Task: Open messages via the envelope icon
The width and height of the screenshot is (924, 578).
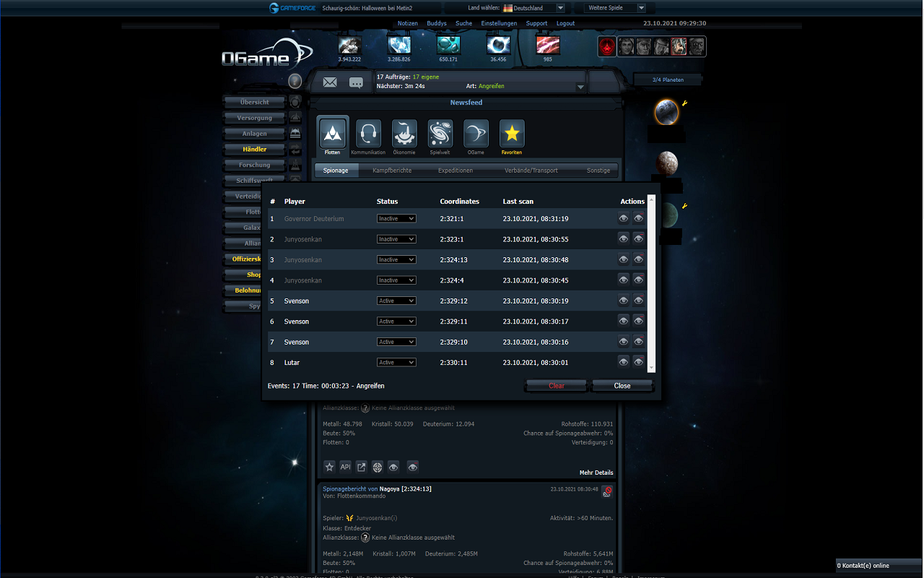Action: point(330,82)
